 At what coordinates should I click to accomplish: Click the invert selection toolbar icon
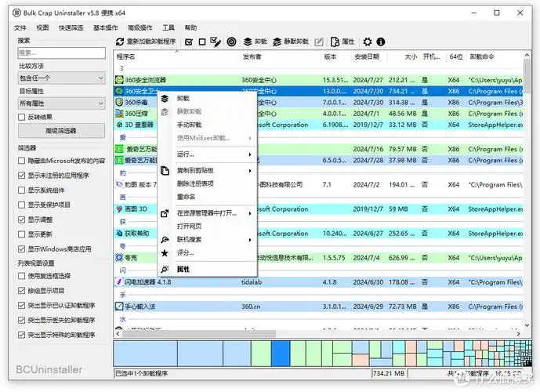click(x=215, y=42)
